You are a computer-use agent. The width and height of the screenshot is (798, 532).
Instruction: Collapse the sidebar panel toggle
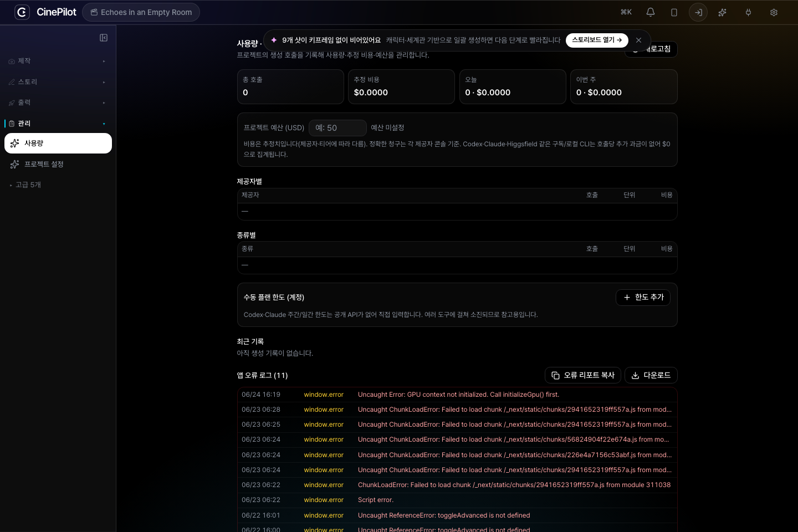[x=104, y=38]
